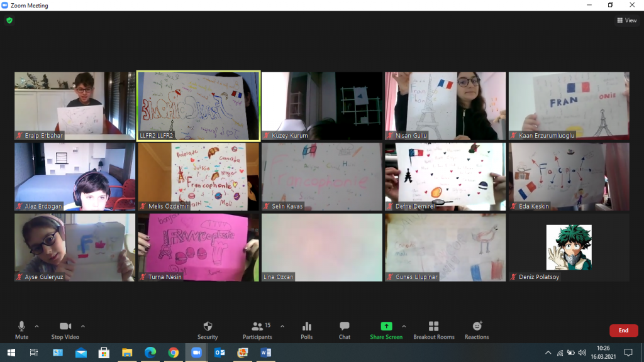The height and width of the screenshot is (362, 644).
Task: Mute the microphone
Action: click(21, 327)
